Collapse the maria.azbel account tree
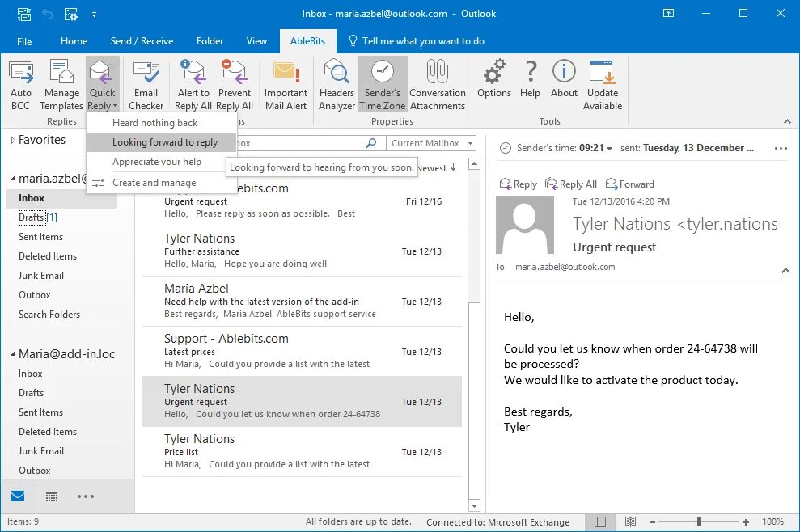The height and width of the screenshot is (532, 800). click(x=13, y=179)
